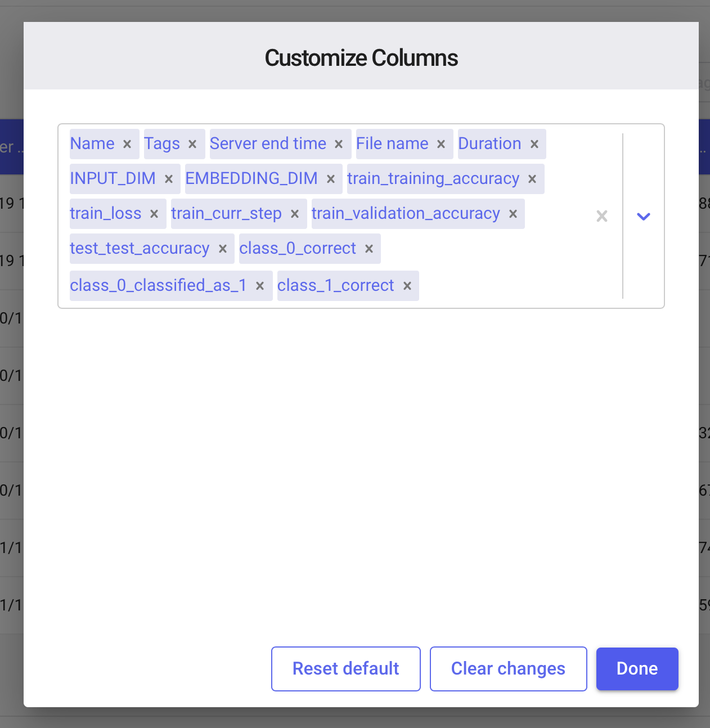
Task: Remove class_1_correct column chip
Action: 407,286
